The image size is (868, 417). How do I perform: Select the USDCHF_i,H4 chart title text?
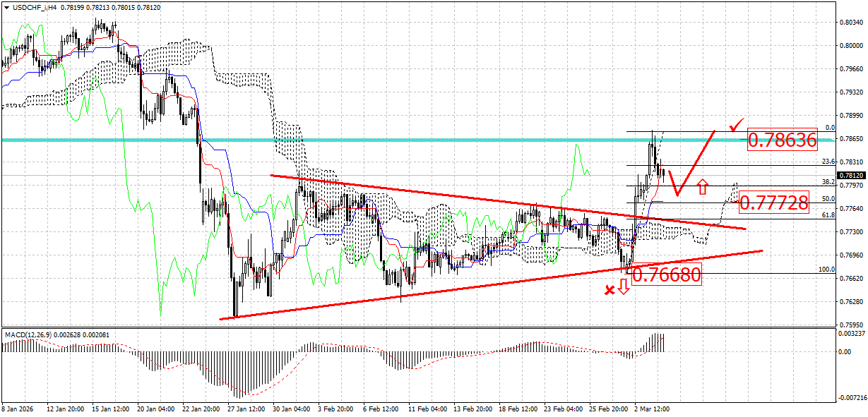point(33,6)
